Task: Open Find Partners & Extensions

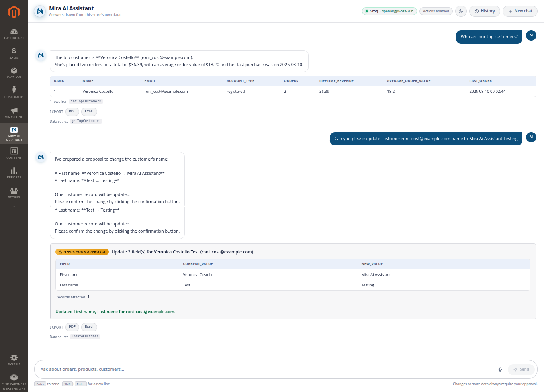Action: (14, 382)
